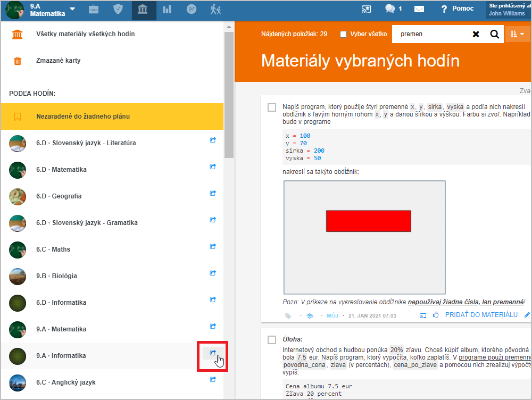Open the mail envelope icon
This screenshot has width=532, height=400.
[419, 9]
